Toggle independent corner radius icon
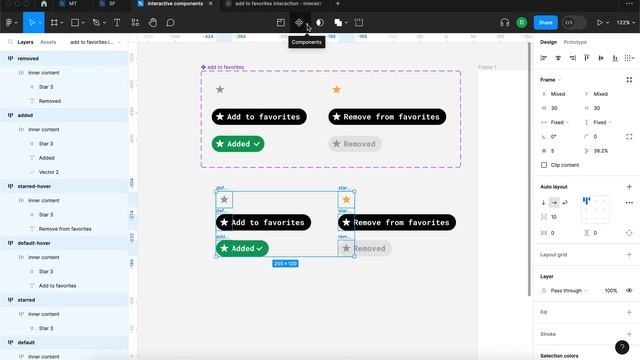The height and width of the screenshot is (360, 640). click(x=629, y=137)
